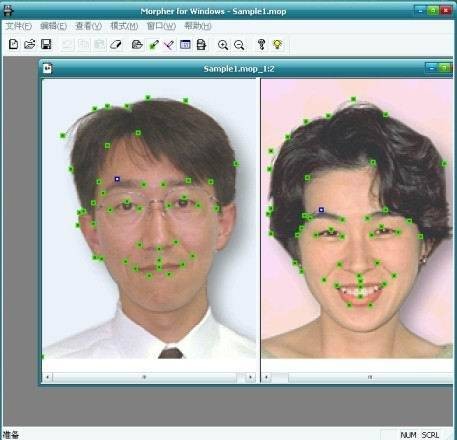
Task: Click right arrow of left image scrollbar
Action: point(250,377)
